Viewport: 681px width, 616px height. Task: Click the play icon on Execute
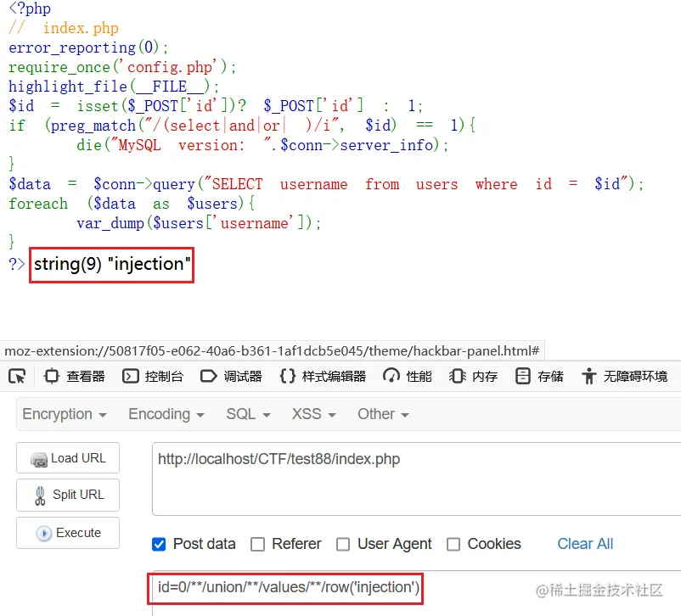(44, 533)
